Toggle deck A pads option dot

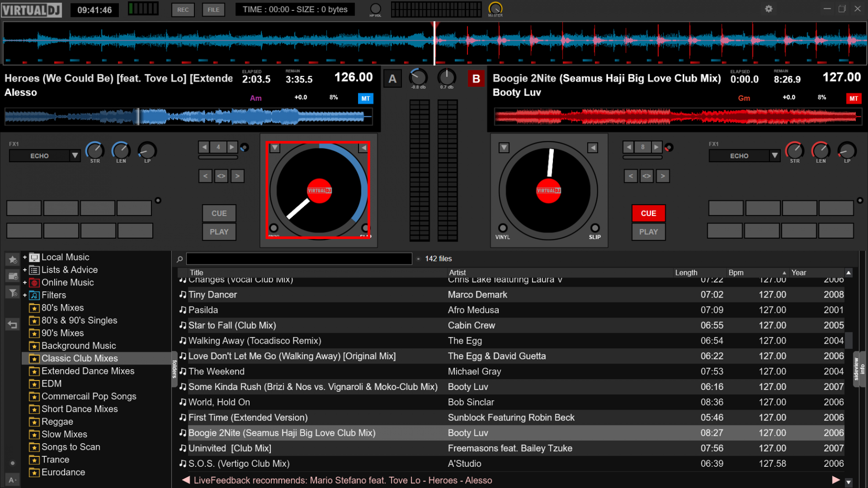coord(158,200)
